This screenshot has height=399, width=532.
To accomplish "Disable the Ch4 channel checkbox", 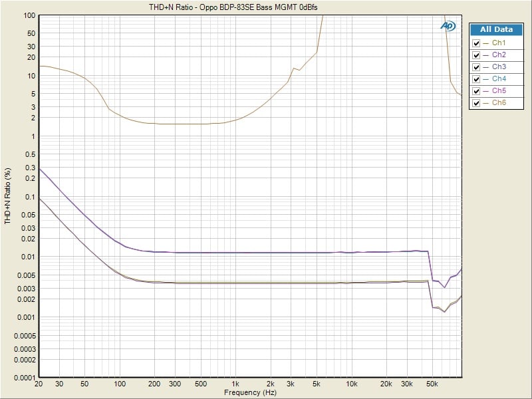I will click(476, 79).
